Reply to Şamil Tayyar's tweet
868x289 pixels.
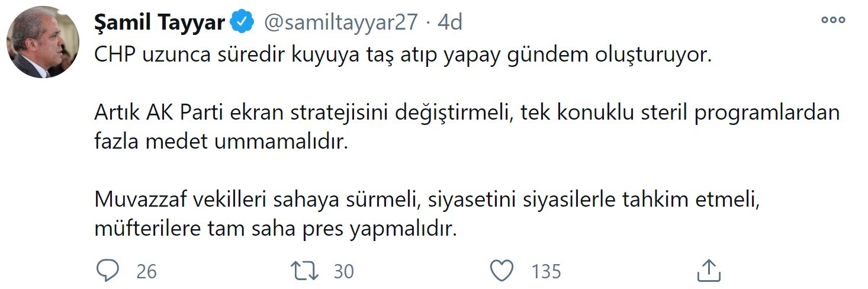pos(108,271)
